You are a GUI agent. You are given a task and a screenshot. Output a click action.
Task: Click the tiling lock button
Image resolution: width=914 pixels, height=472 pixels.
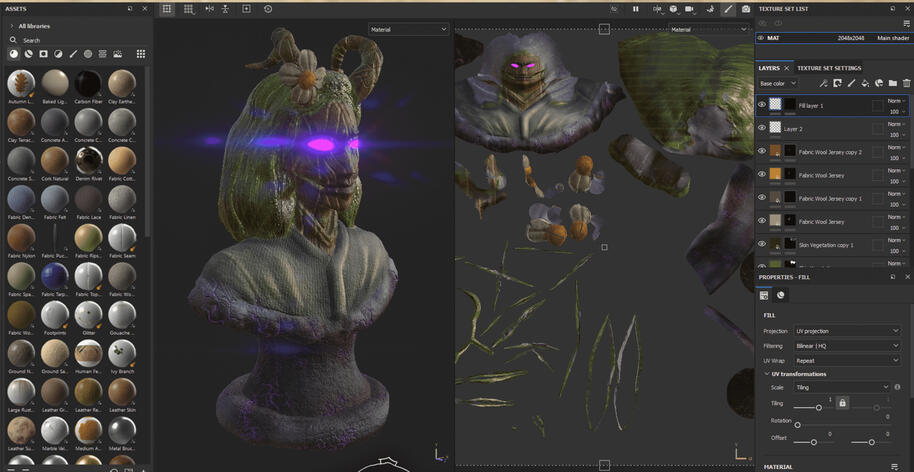coord(842,402)
